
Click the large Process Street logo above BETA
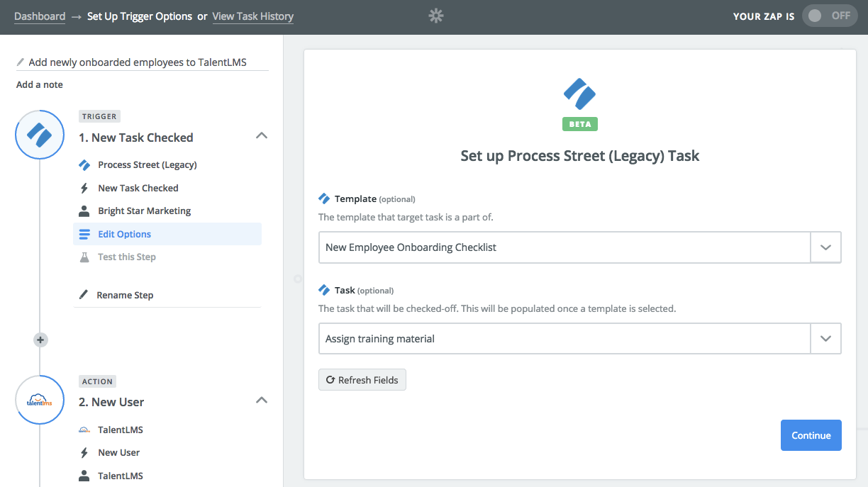580,94
